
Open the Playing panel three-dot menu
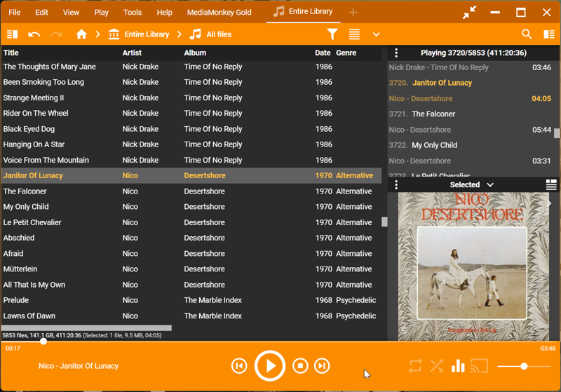point(396,53)
